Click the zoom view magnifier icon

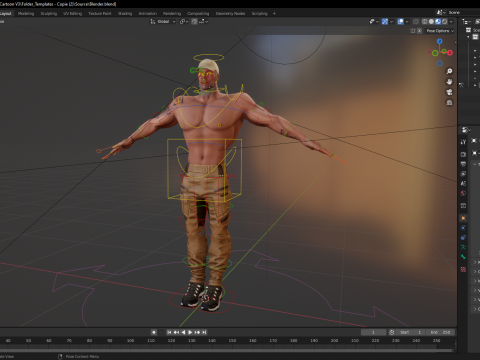click(449, 71)
